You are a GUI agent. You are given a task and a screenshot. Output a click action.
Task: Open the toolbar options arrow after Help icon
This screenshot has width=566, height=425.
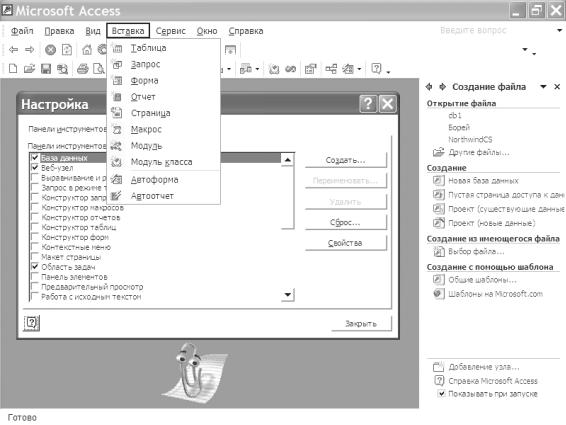(x=388, y=72)
